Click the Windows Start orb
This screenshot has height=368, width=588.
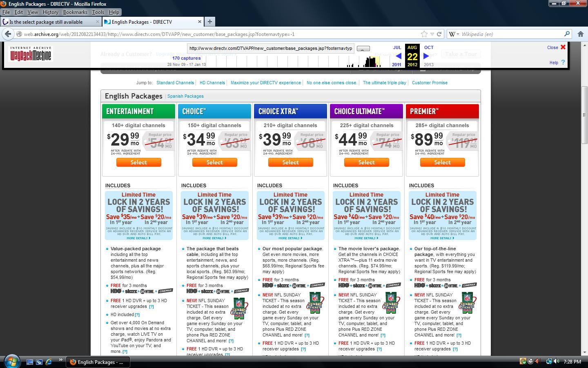(x=11, y=361)
